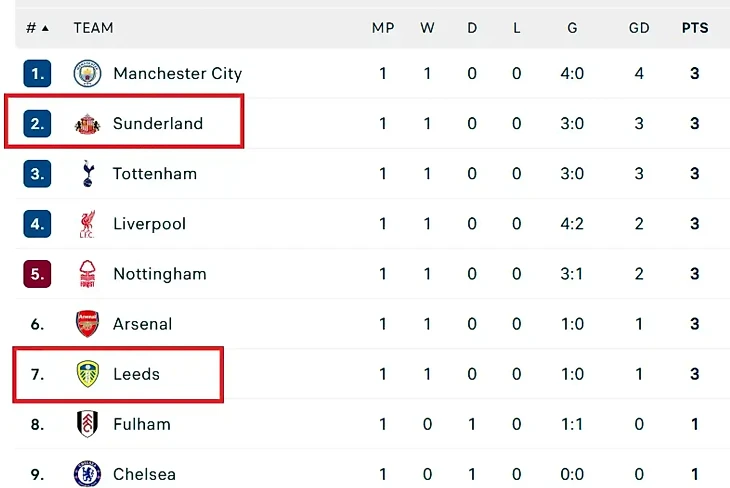Open Manchester City team name link

tap(177, 74)
